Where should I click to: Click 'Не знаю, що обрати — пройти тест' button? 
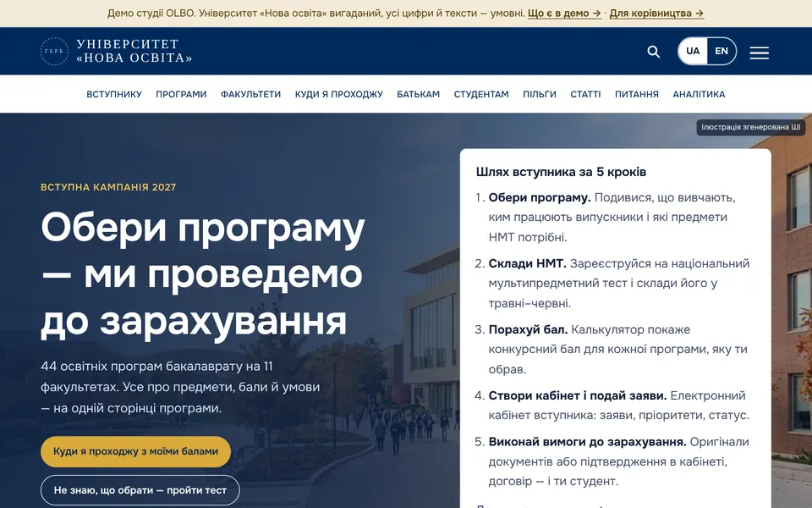pos(140,490)
